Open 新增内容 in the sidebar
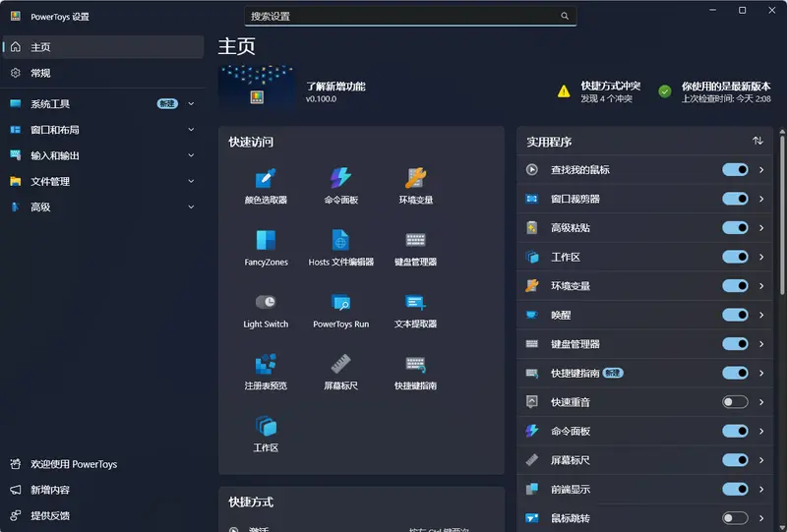The image size is (787, 532). click(x=103, y=490)
